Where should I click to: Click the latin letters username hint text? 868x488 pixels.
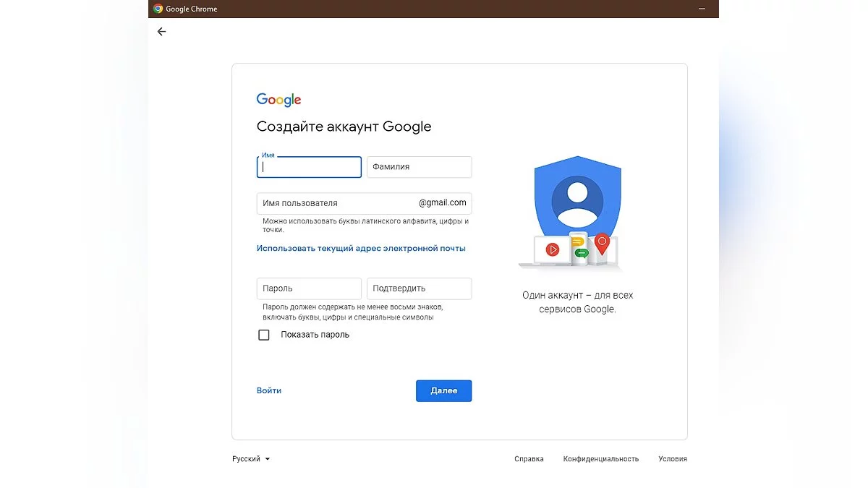[365, 225]
